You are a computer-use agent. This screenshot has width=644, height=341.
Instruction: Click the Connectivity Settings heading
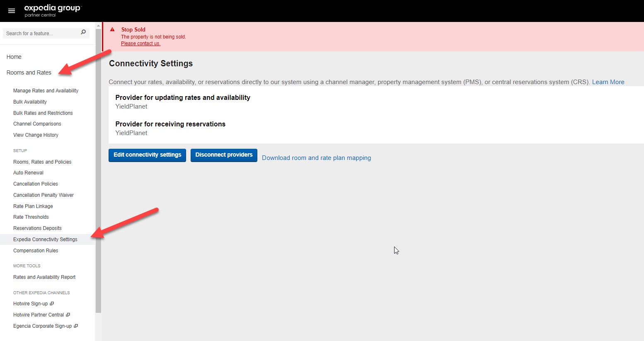tap(151, 63)
